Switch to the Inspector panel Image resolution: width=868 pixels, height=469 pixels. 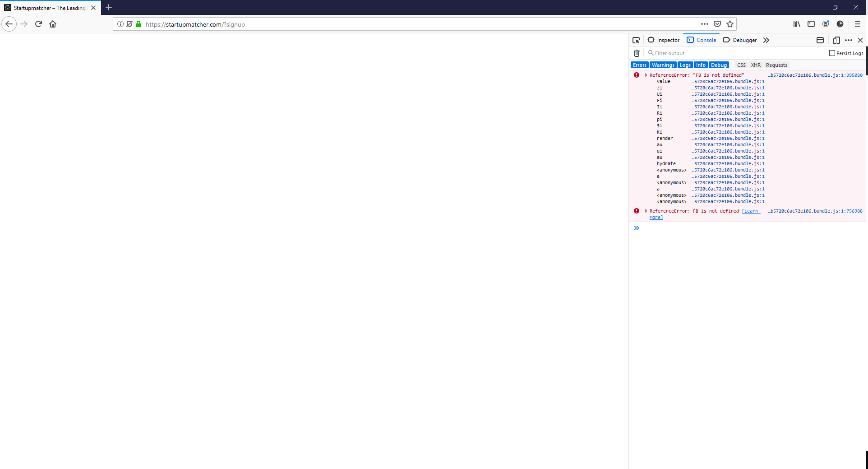[664, 40]
